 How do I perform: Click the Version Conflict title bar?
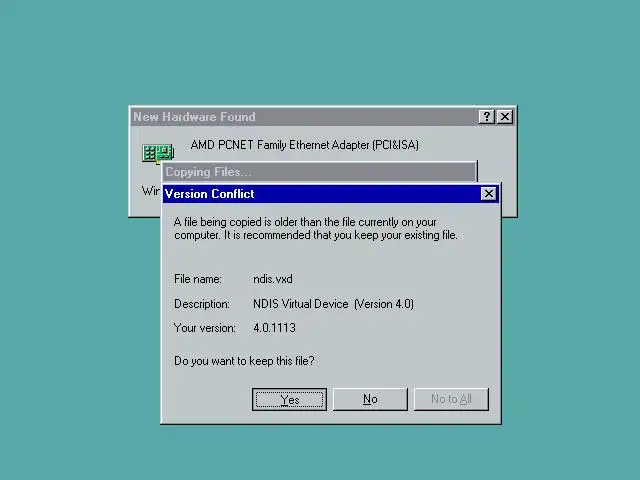(322, 193)
